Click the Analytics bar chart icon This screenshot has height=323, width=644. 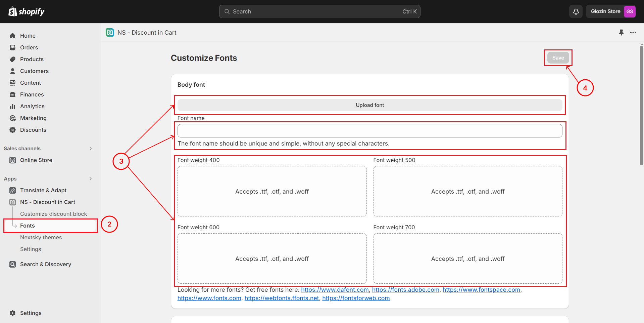click(x=13, y=106)
